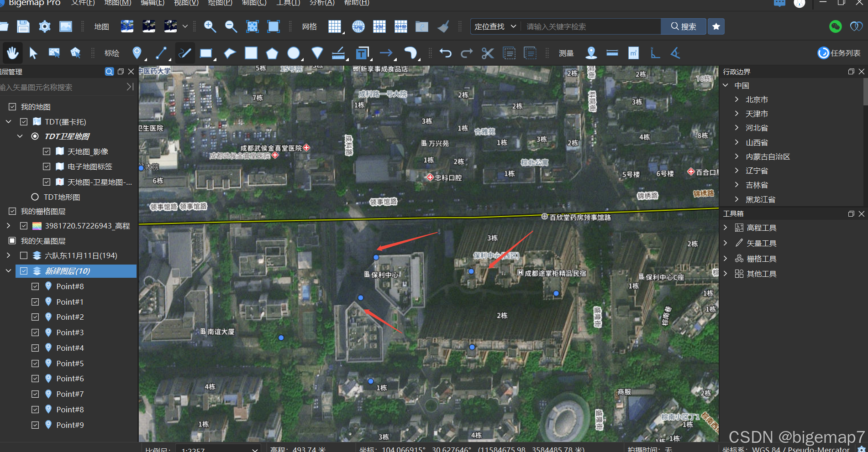Click the keyword search input field
Viewport: 868px width, 452px height.
point(591,26)
